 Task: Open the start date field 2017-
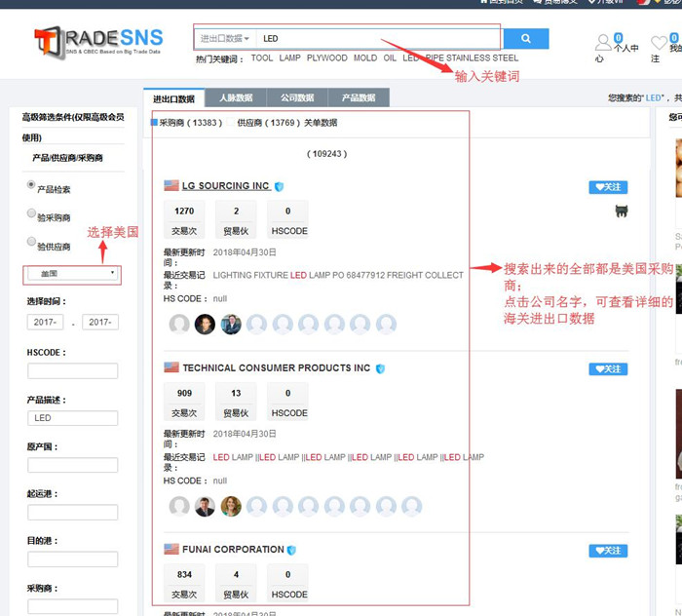pyautogui.click(x=45, y=322)
